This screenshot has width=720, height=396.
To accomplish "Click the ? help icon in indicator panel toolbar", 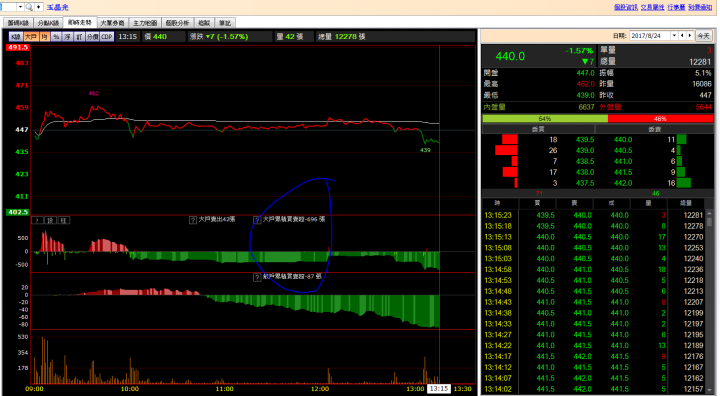I will (38, 221).
